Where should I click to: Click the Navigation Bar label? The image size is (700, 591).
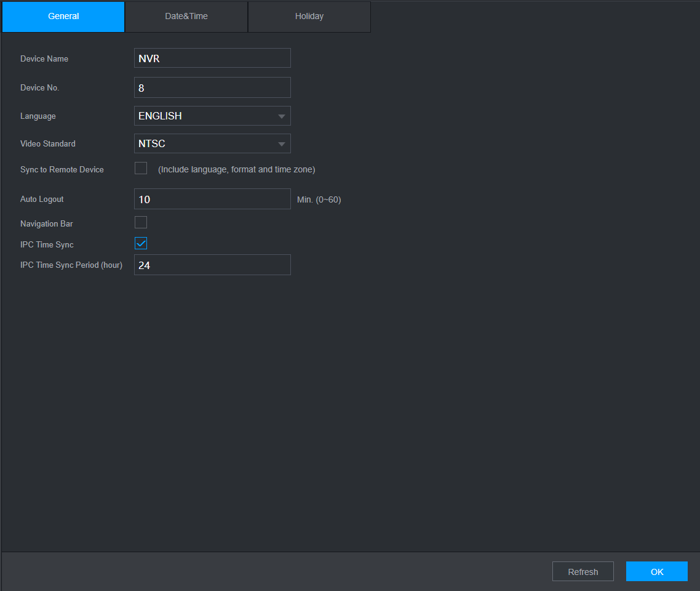46,224
